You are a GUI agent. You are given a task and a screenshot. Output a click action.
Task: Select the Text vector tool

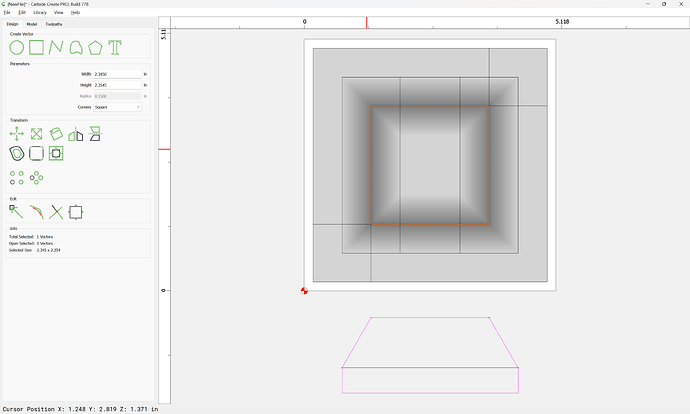pos(115,48)
